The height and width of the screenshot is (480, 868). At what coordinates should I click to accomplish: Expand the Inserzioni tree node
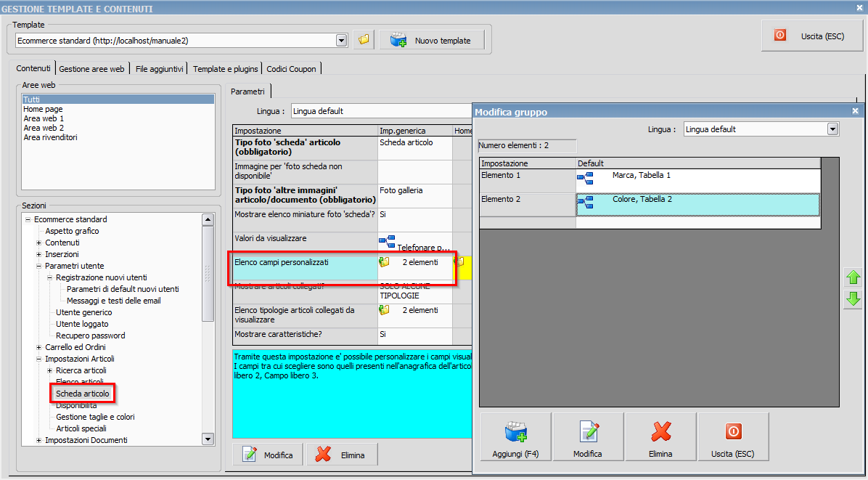(38, 255)
